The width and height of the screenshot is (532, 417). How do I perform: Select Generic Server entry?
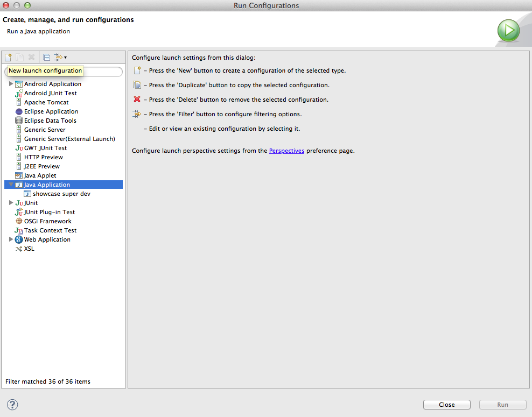[x=45, y=130]
